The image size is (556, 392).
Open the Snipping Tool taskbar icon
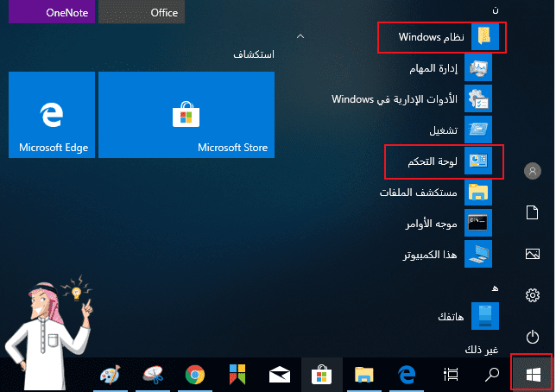click(x=153, y=375)
